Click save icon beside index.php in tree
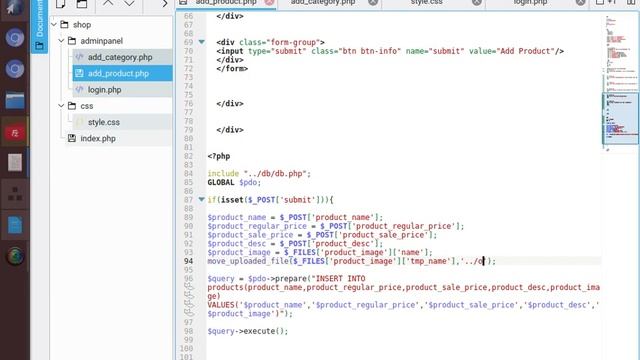The width and height of the screenshot is (640, 360). pos(72,138)
